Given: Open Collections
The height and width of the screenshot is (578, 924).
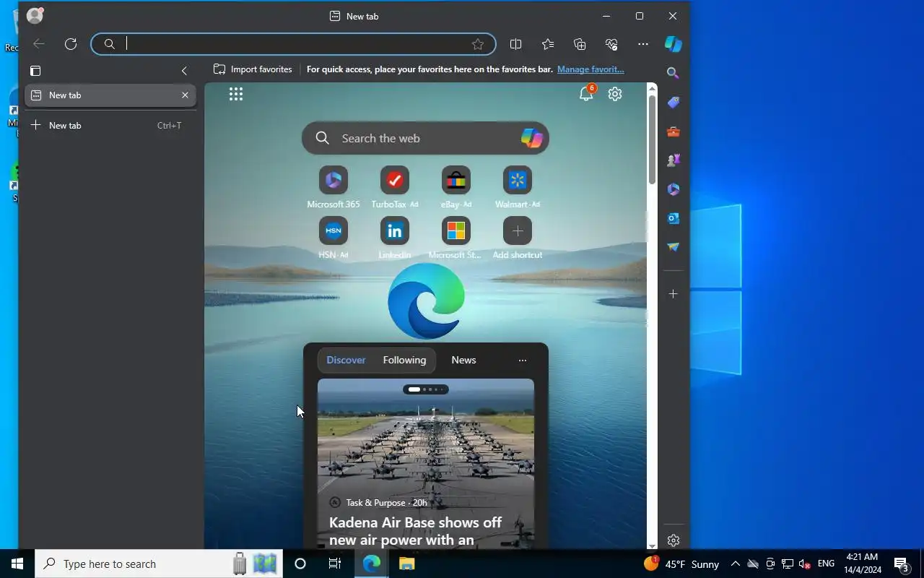Looking at the screenshot, I should point(580,44).
